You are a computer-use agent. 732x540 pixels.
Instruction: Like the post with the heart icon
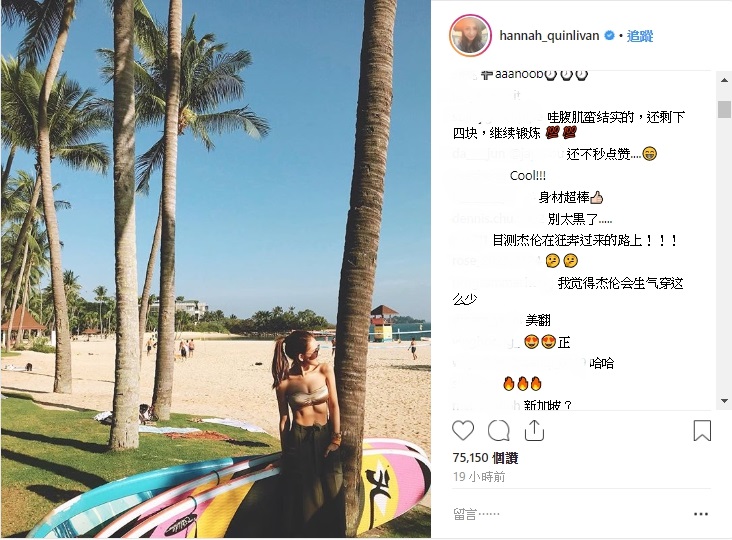463,430
